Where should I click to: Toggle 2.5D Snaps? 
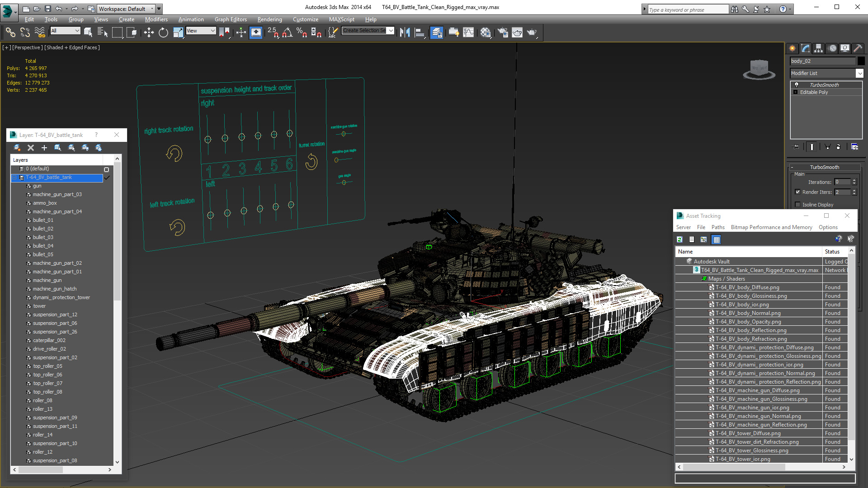(273, 32)
